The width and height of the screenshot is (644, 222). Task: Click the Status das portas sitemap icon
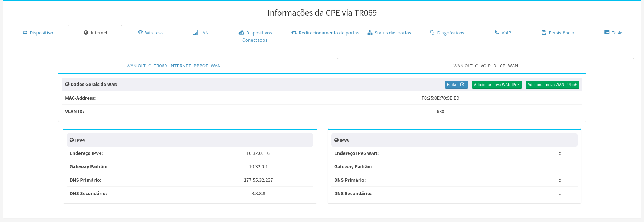coord(370,33)
